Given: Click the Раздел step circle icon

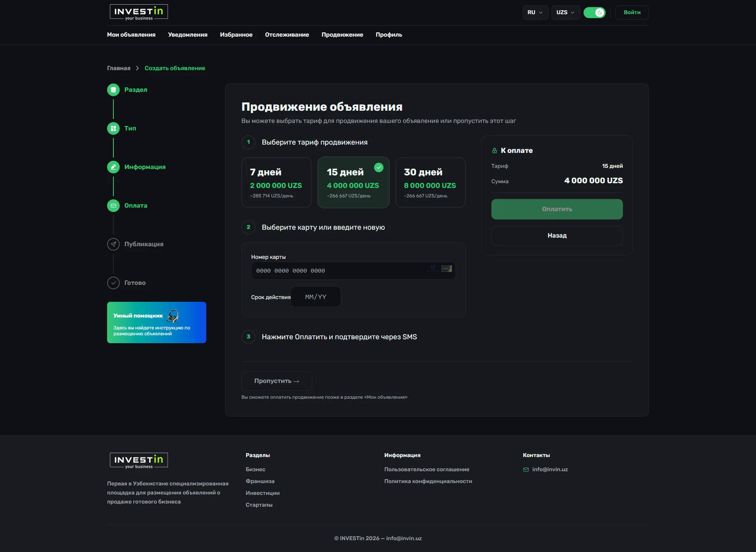Looking at the screenshot, I should (113, 90).
